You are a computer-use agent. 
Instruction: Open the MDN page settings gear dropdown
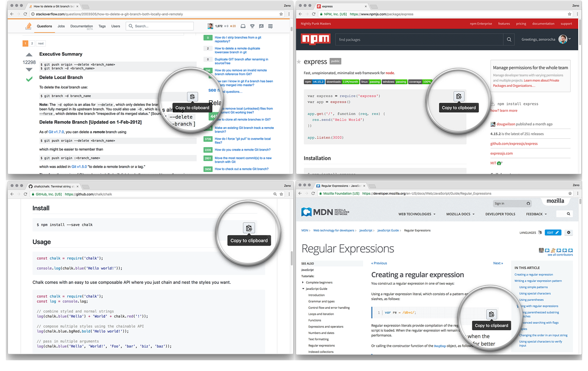coord(569,233)
